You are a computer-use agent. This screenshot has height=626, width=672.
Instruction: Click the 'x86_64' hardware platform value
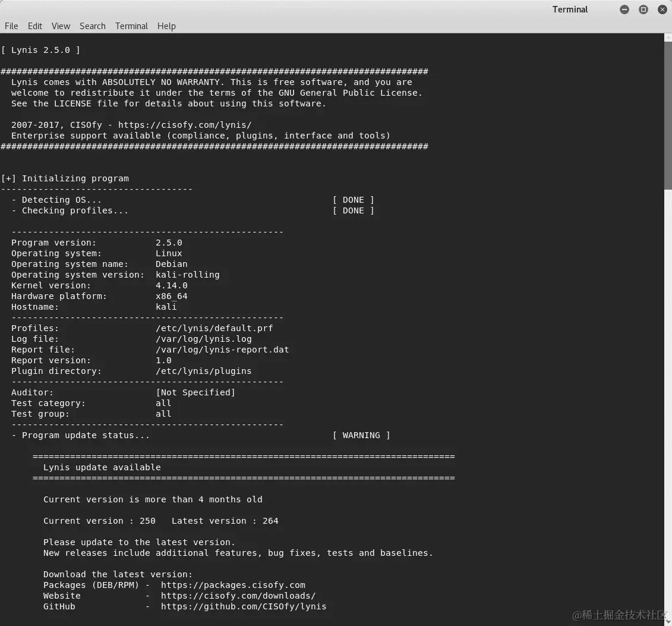click(172, 296)
